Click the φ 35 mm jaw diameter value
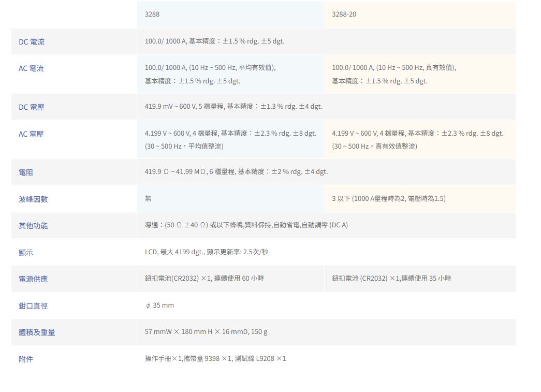541x392 pixels. coord(159,306)
